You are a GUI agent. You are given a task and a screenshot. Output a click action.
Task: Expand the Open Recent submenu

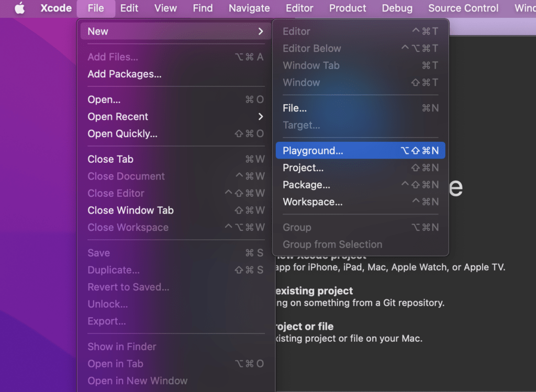point(176,117)
